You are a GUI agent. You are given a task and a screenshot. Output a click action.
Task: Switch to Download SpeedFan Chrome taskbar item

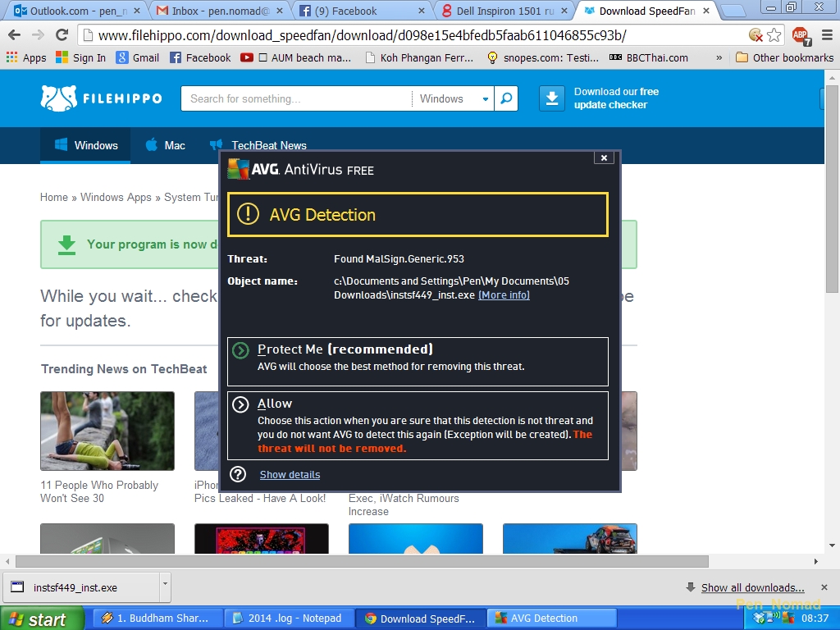coord(420,619)
